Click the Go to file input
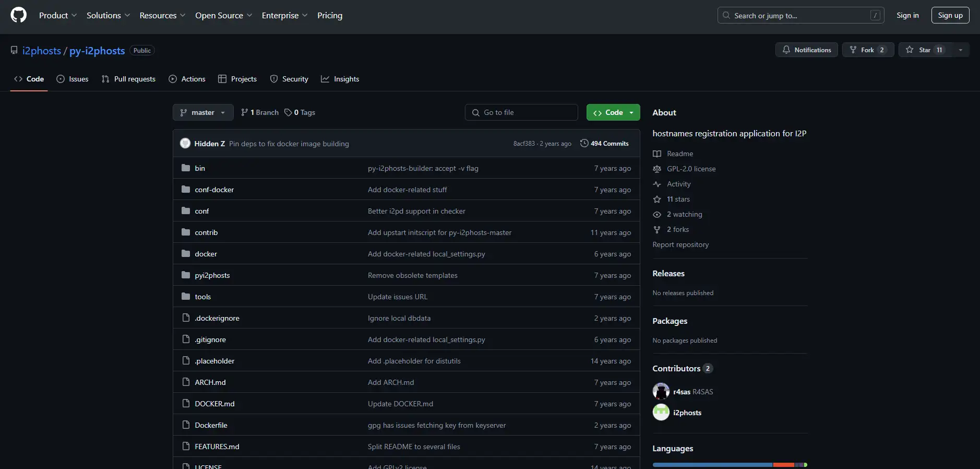 click(521, 112)
